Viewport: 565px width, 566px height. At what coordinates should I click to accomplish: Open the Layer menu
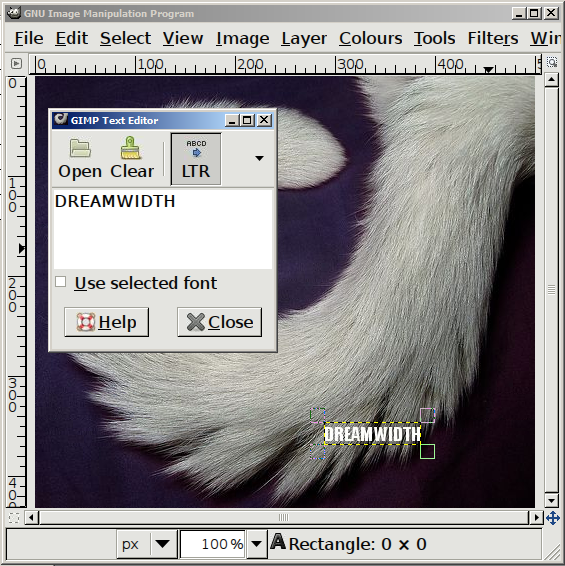(x=304, y=38)
